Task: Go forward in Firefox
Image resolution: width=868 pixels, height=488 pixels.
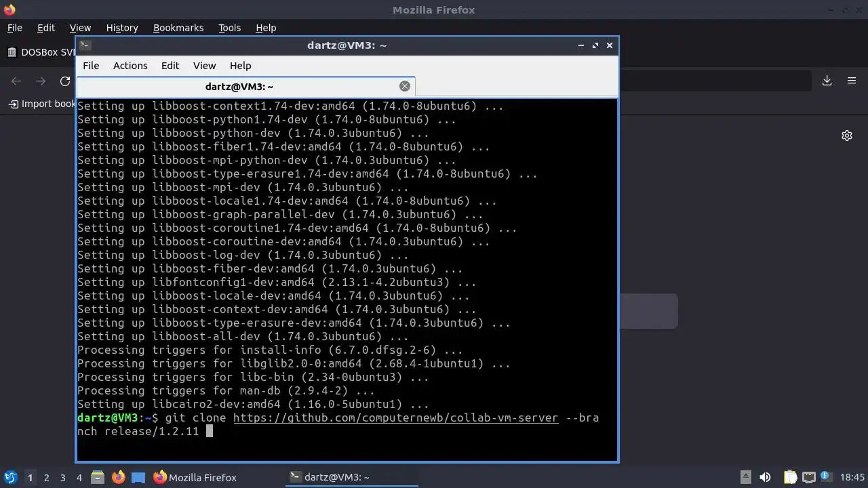Action: (x=41, y=81)
